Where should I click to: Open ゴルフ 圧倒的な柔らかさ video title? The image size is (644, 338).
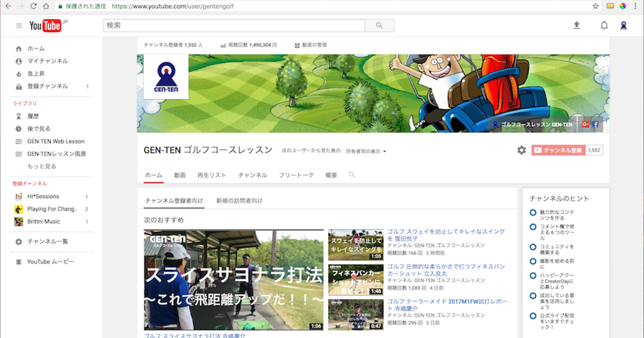[447, 269]
